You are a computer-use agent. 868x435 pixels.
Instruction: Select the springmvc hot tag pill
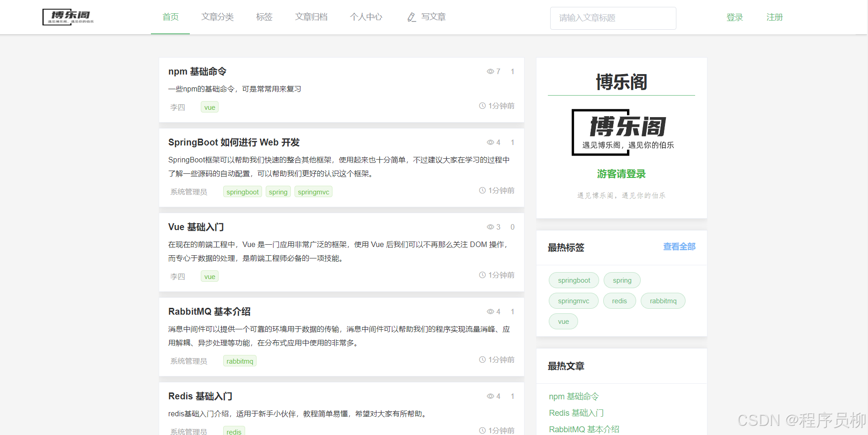tap(573, 301)
